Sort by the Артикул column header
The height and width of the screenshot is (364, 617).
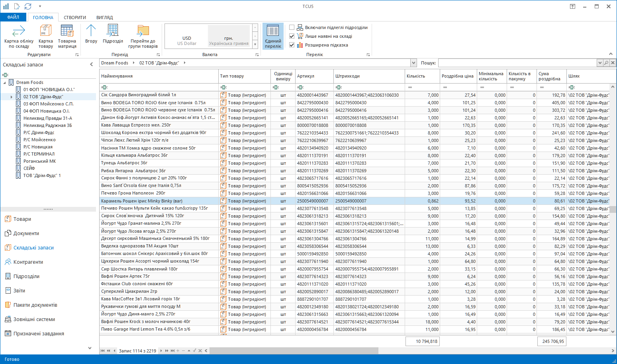click(x=314, y=76)
